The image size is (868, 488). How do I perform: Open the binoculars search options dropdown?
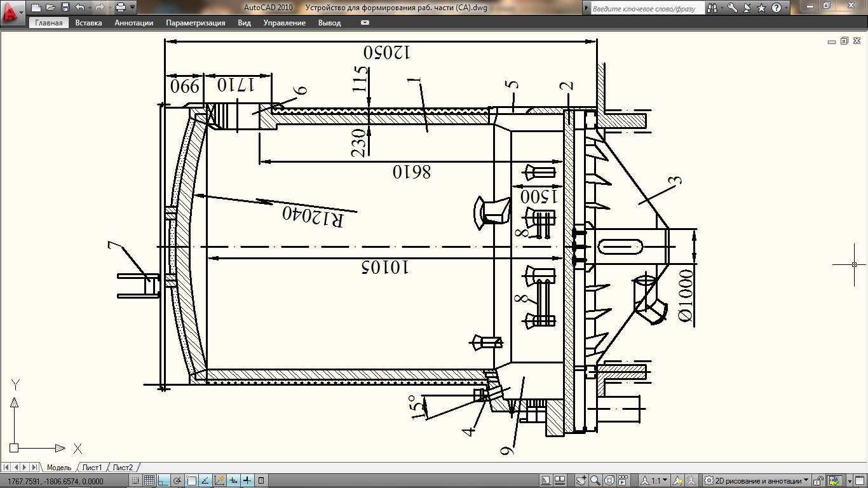pyautogui.click(x=721, y=8)
